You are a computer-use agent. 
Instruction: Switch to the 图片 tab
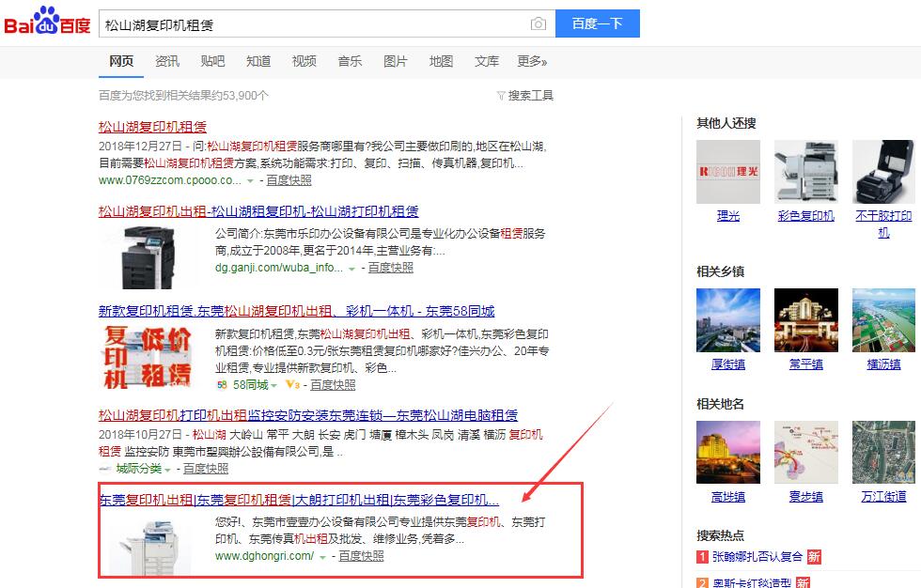click(x=396, y=61)
